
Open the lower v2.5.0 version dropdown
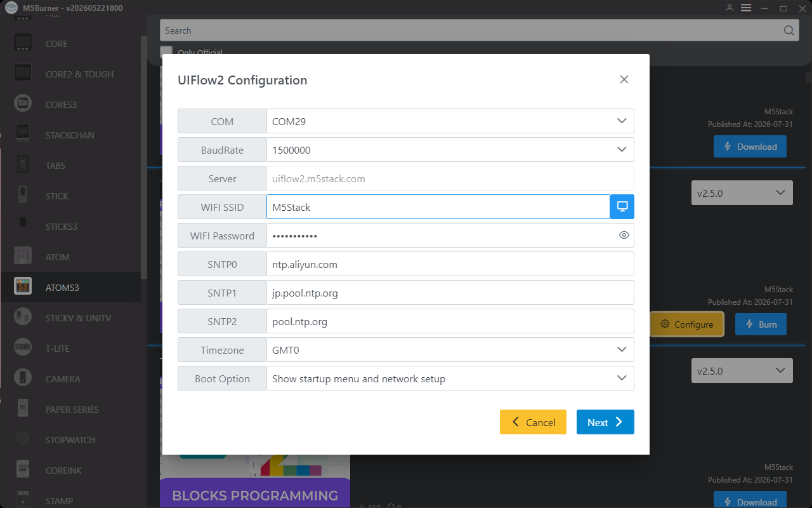[x=742, y=371]
